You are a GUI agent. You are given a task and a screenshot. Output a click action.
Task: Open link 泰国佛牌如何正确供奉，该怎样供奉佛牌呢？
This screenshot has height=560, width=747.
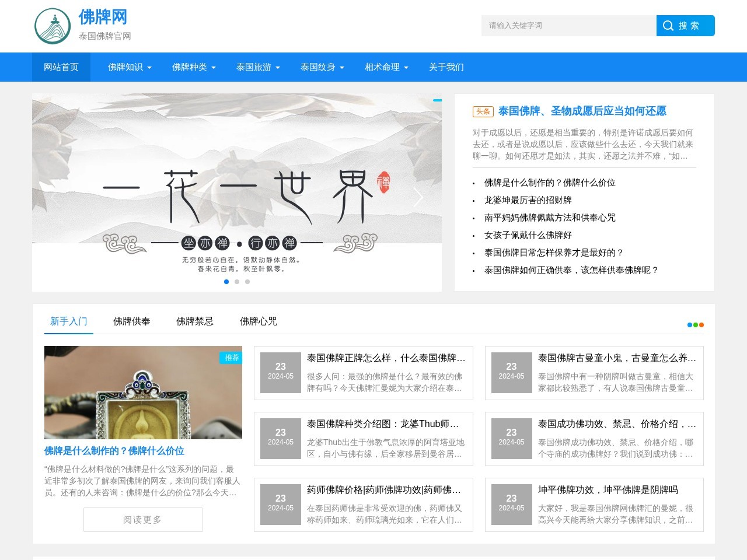point(572,270)
